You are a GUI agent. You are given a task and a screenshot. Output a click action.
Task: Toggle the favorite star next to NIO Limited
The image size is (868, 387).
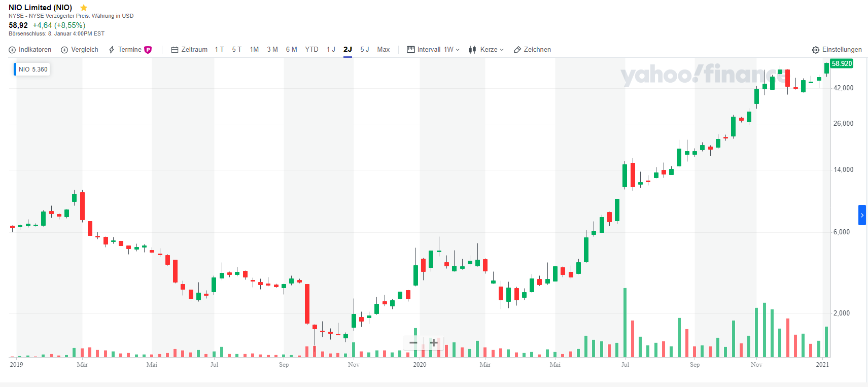pyautogui.click(x=84, y=8)
